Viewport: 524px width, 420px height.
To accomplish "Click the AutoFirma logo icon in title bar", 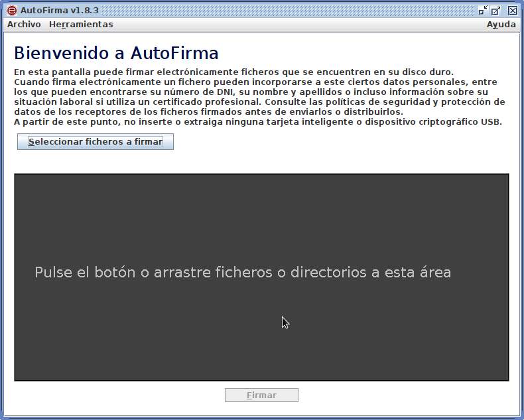I will [x=11, y=11].
